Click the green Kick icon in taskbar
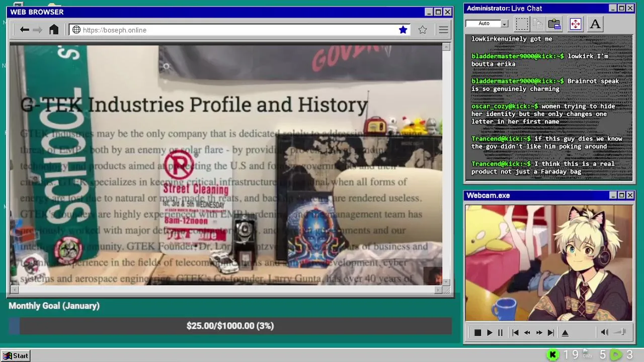 (x=553, y=355)
